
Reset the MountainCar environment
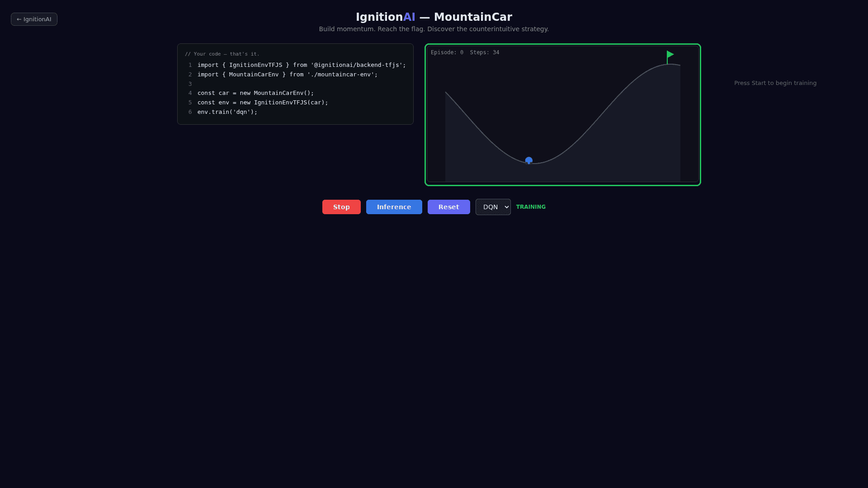point(448,207)
